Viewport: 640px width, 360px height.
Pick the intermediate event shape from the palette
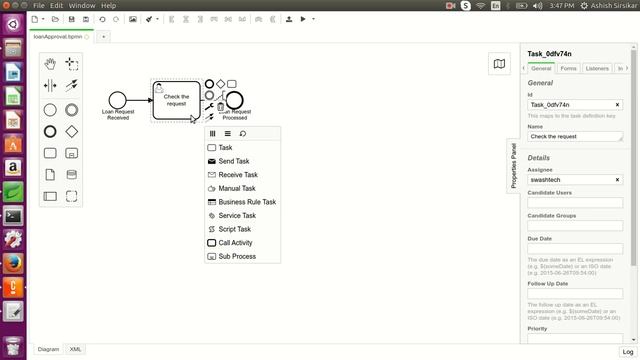coord(71,110)
